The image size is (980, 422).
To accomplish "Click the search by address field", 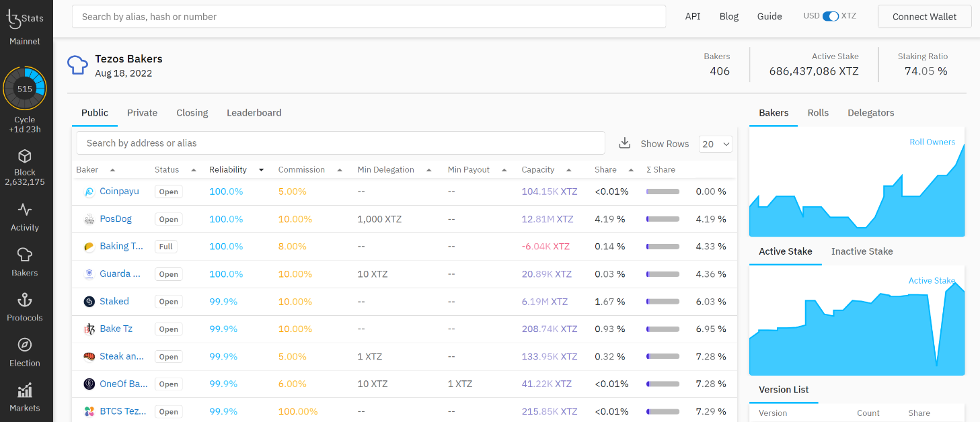I will point(340,143).
